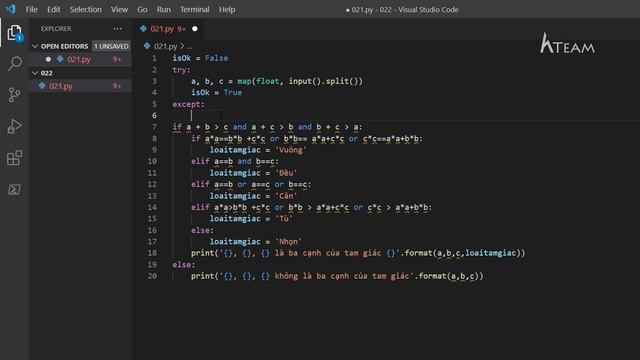Viewport: 640px width, 360px height.
Task: Click the 'Vuông' string on line 9
Action: [x=291, y=150]
